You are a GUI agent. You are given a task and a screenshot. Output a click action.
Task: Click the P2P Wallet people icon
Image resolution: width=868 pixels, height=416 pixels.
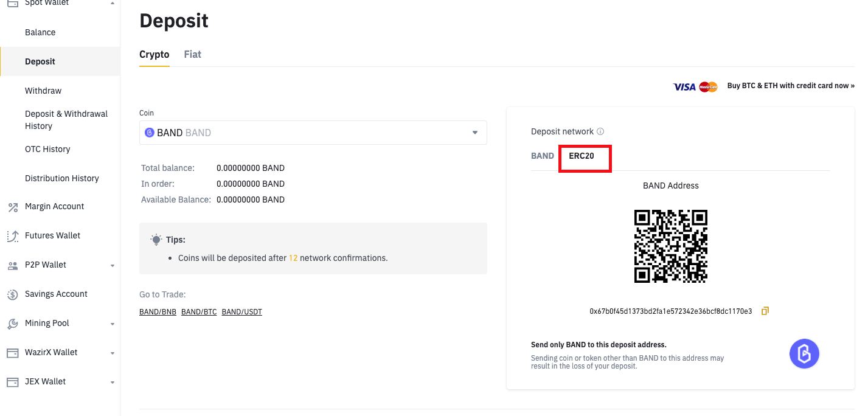point(12,265)
